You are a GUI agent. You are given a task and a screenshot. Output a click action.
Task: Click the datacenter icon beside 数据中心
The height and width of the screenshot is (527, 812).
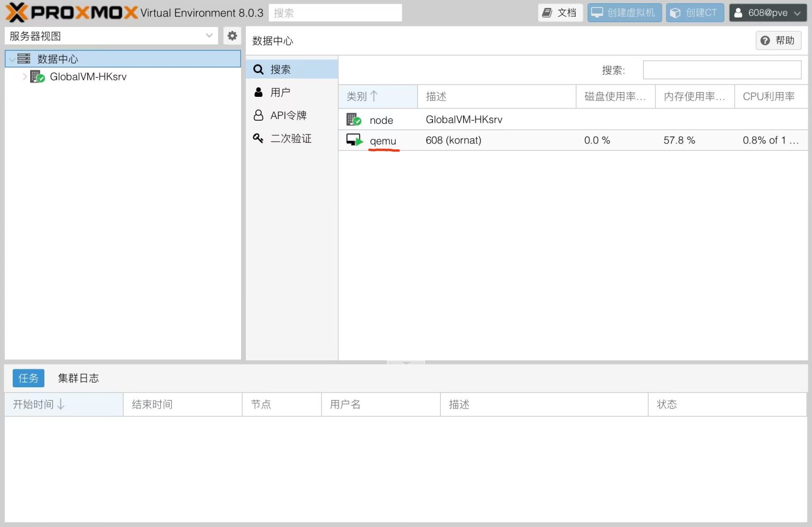[x=24, y=58]
